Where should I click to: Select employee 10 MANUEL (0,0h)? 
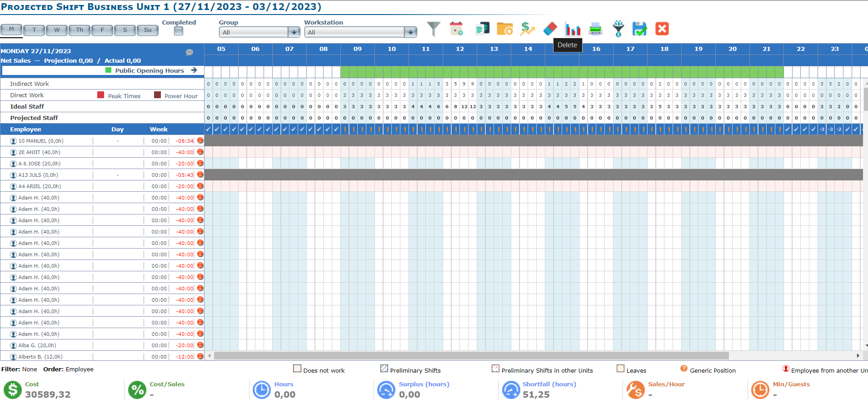click(x=41, y=141)
